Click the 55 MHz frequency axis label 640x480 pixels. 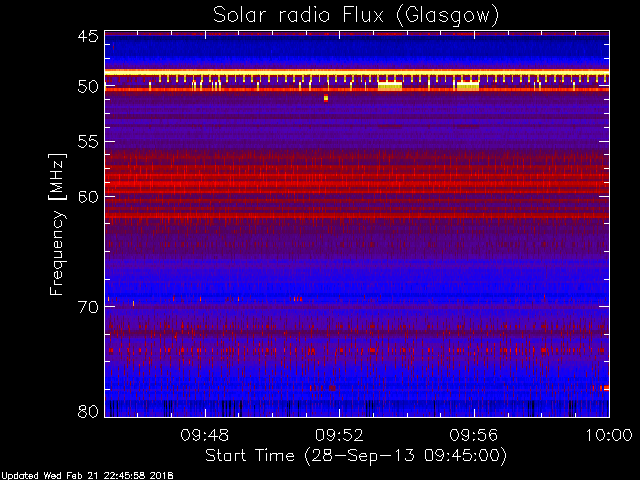coord(88,142)
